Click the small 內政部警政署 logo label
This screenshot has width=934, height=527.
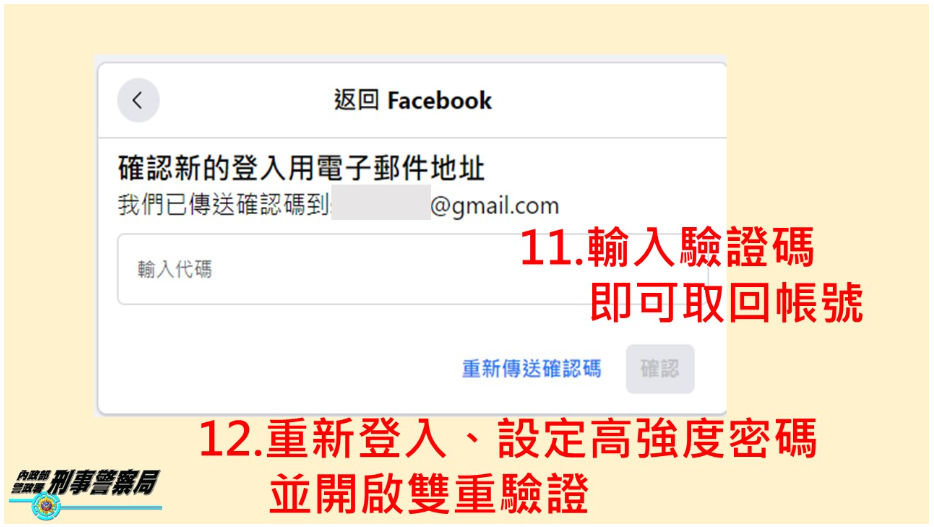point(30,481)
